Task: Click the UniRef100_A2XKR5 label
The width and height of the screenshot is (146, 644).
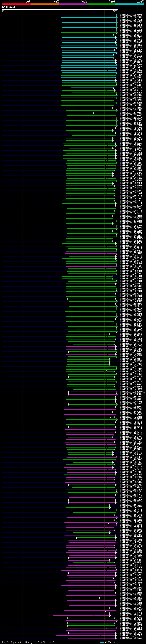Action: tap(131, 67)
